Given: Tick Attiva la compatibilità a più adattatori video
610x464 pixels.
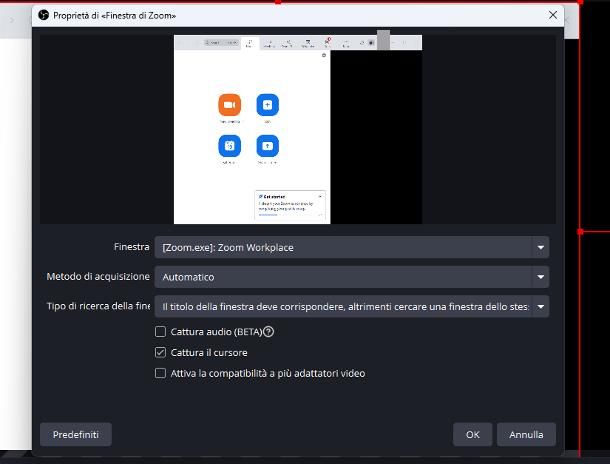Looking at the screenshot, I should click(160, 373).
